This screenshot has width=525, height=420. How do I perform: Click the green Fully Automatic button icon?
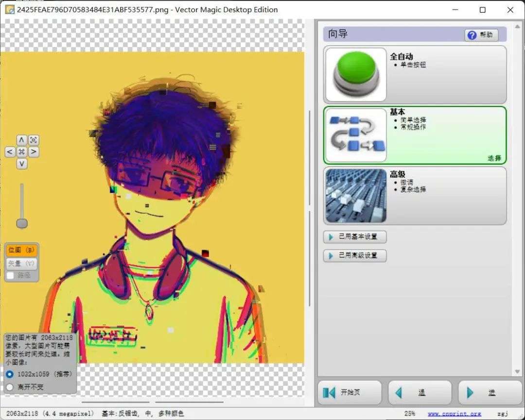(x=356, y=74)
